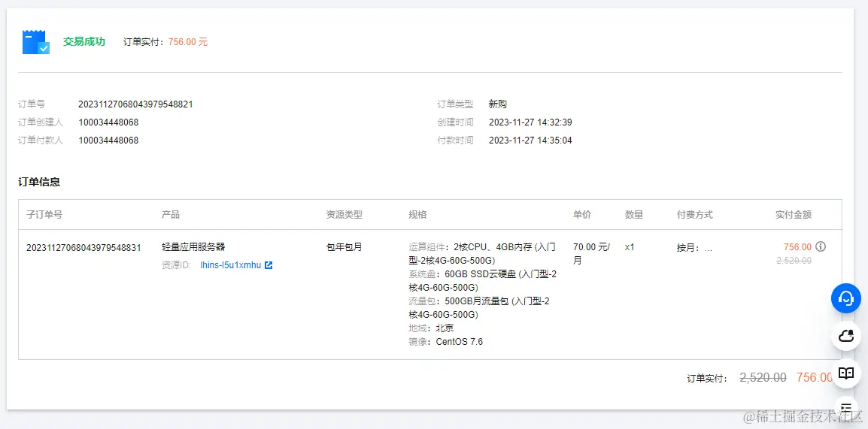Click the strikethrough 2,520.00 in table row
The height and width of the screenshot is (429, 868).
pyautogui.click(x=795, y=261)
